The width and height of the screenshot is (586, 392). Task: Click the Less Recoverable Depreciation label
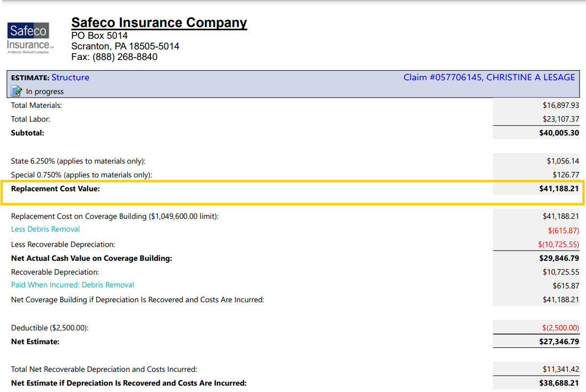click(x=63, y=244)
